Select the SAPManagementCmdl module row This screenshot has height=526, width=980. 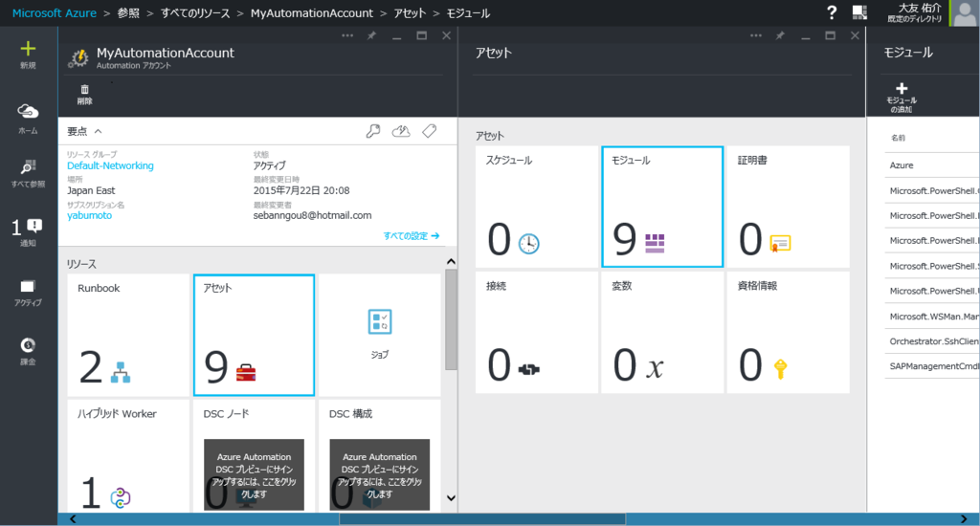(x=932, y=366)
